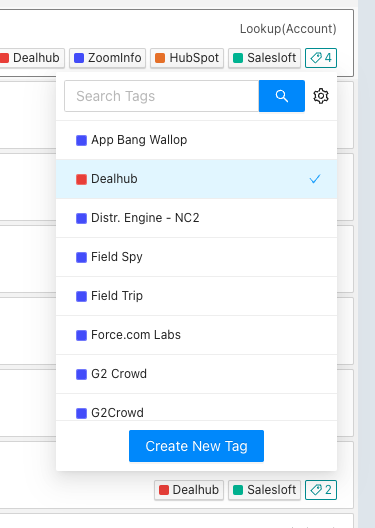Viewport: 375px width, 528px height.
Task: Click the blue swatch beside App Bang Wallop
Action: tap(81, 140)
